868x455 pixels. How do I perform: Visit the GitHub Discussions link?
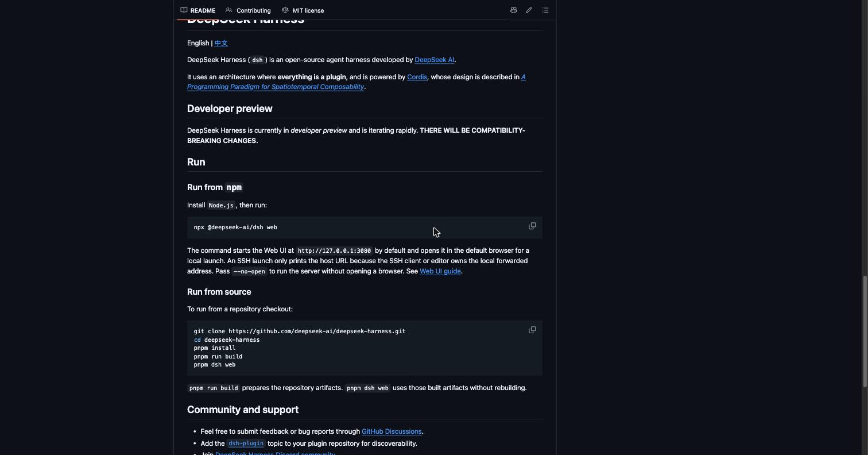click(x=392, y=431)
